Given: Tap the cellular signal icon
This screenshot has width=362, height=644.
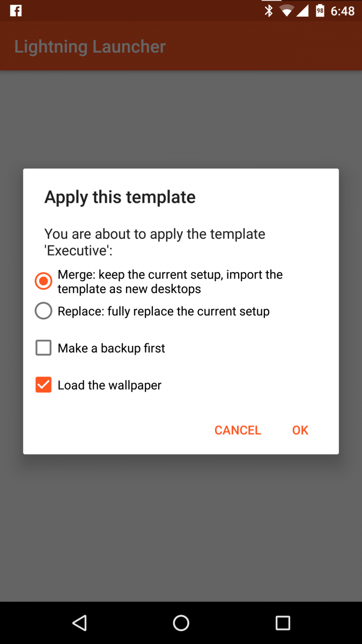Looking at the screenshot, I should coord(303,11).
